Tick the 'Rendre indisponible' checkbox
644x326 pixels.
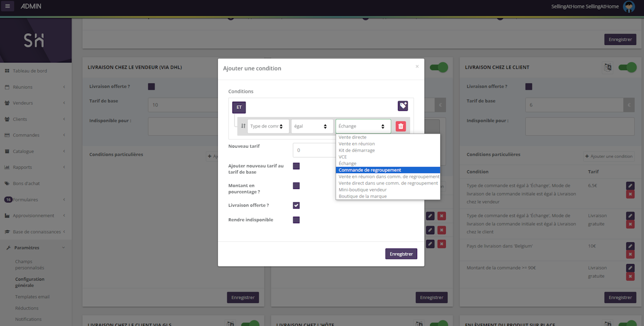[296, 220]
